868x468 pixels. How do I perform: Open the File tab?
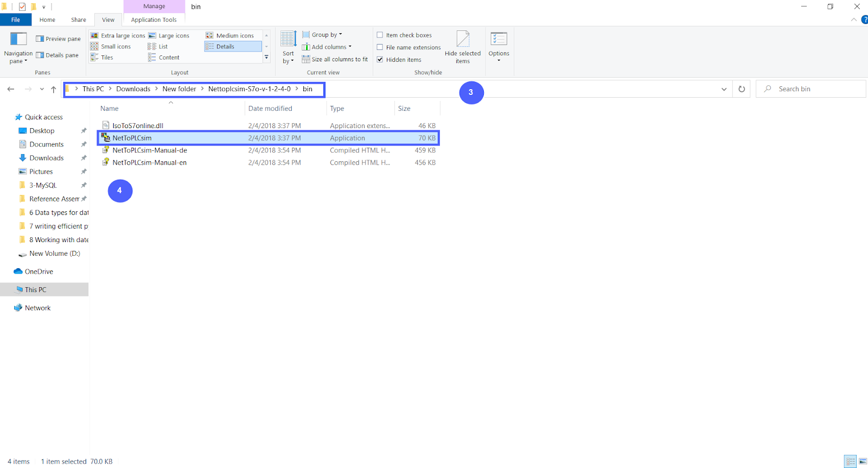(16, 20)
